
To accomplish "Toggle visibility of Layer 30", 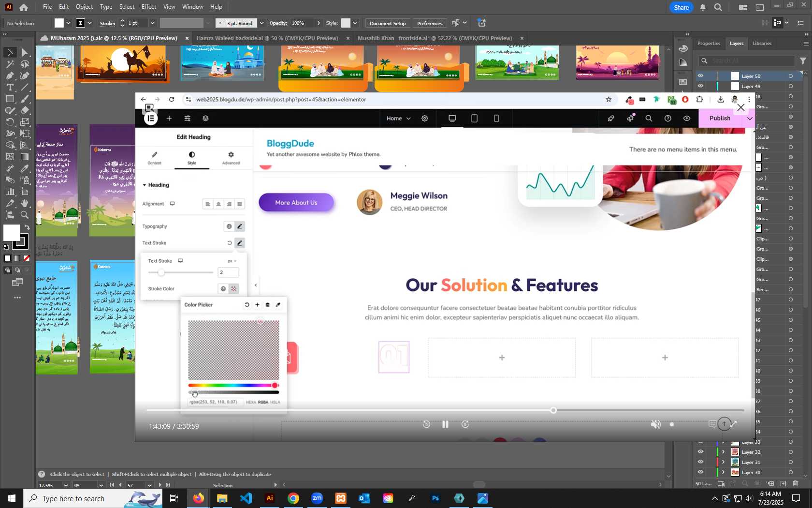I will point(700,472).
